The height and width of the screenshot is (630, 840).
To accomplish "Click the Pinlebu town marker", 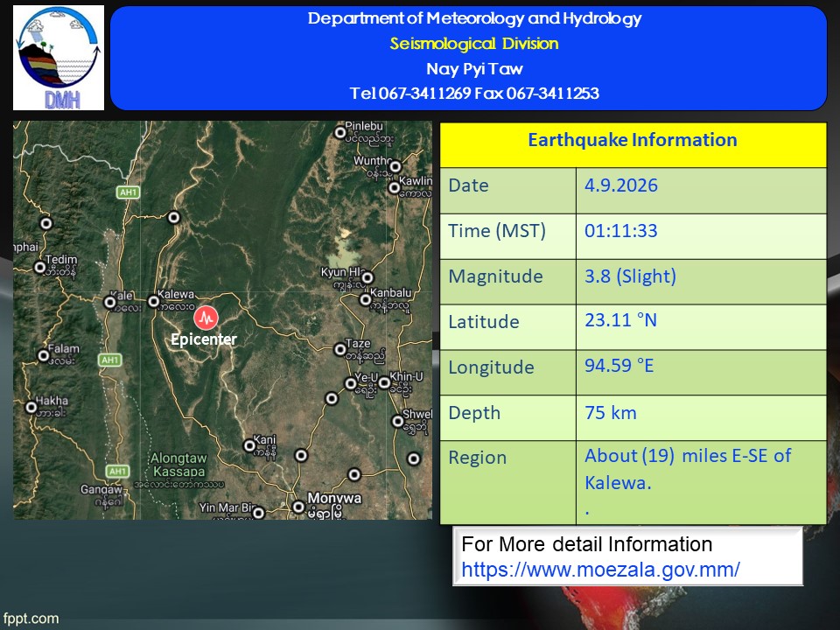I will (340, 132).
